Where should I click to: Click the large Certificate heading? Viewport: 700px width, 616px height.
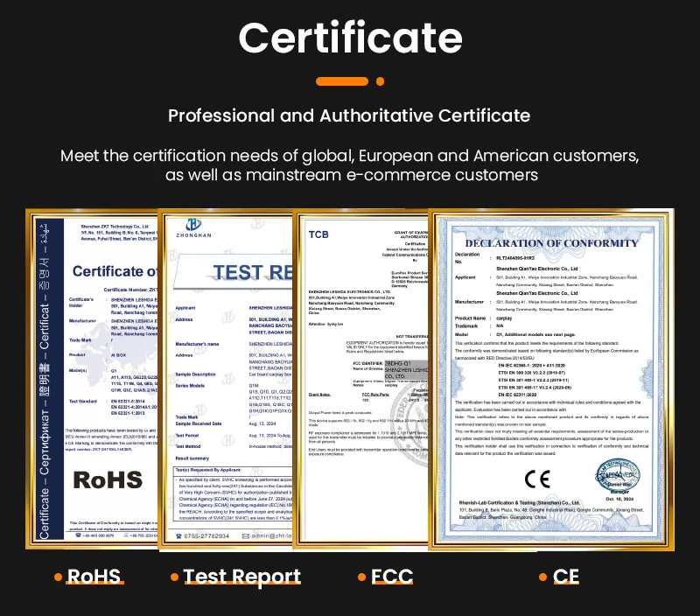click(x=351, y=38)
